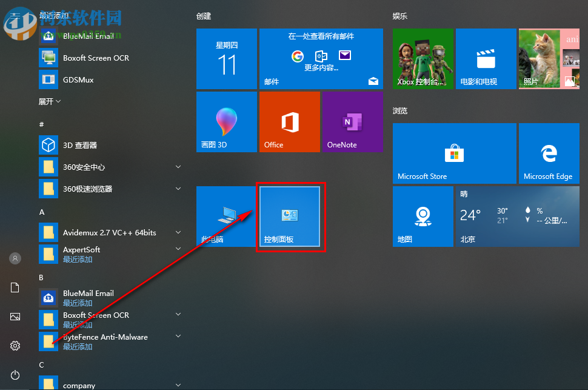Image resolution: width=588 pixels, height=390 pixels.
Task: Open the 控制面板 (Control Panel) tile
Action: click(x=290, y=217)
